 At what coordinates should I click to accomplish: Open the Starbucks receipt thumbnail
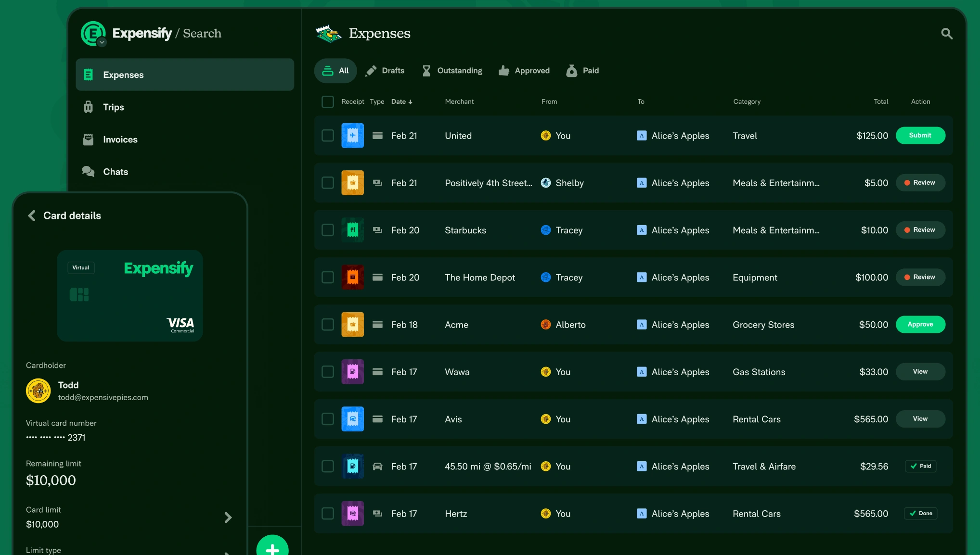[x=352, y=230]
